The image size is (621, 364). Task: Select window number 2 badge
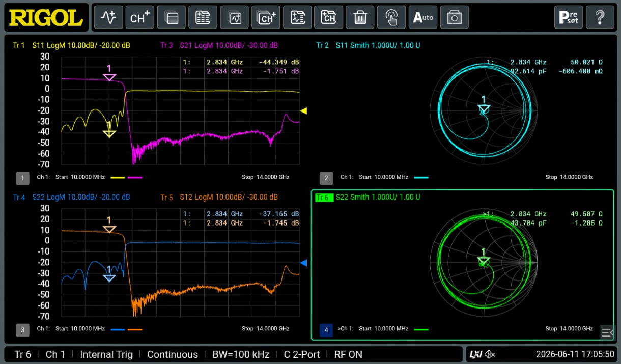pyautogui.click(x=326, y=178)
